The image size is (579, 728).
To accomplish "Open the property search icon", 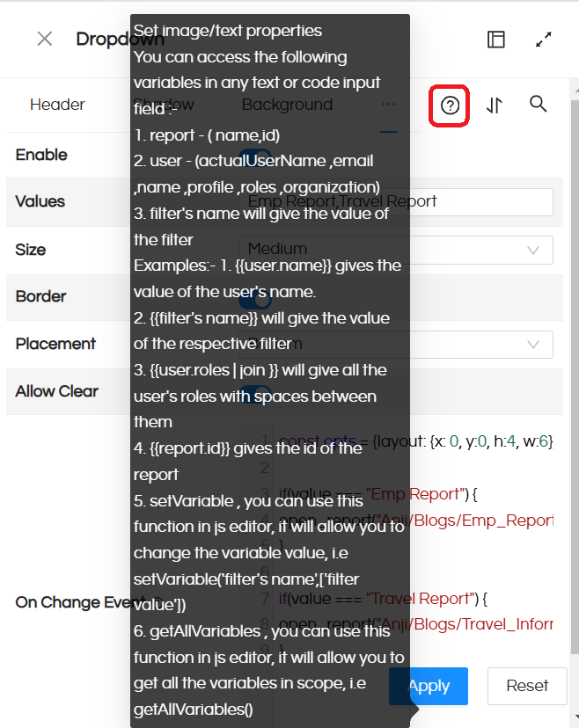I will [x=539, y=104].
